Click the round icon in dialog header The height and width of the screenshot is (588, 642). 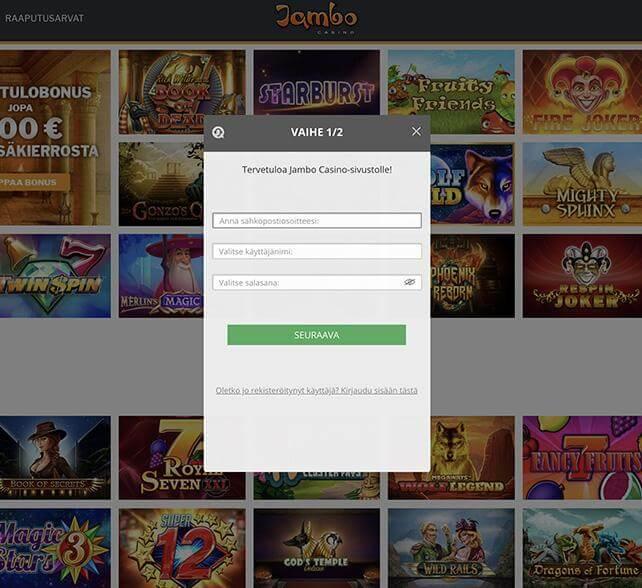click(x=219, y=132)
